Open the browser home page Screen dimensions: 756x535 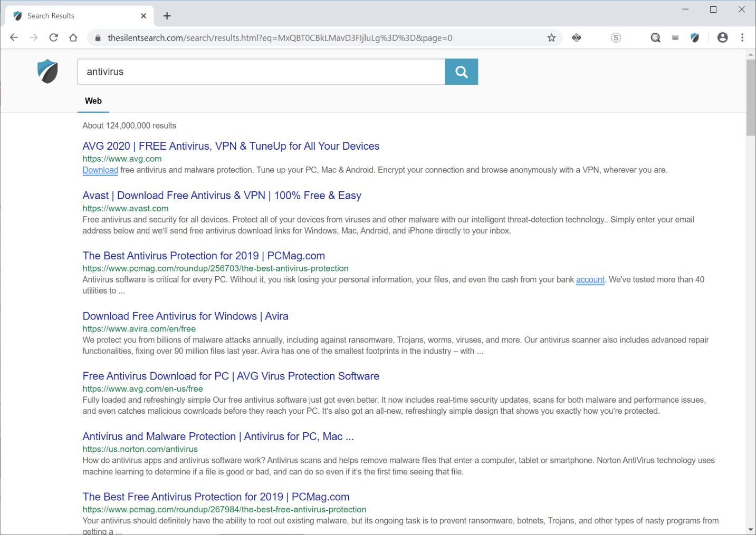pos(73,37)
